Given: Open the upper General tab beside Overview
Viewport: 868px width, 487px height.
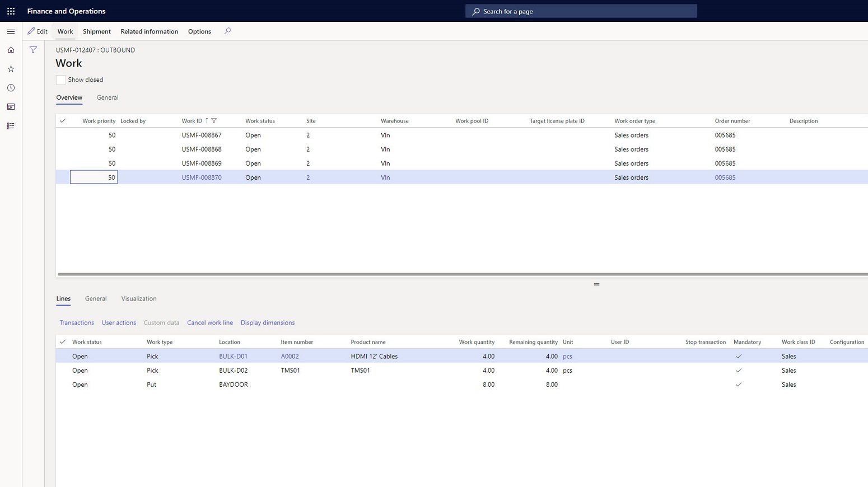Looking at the screenshot, I should (x=107, y=97).
